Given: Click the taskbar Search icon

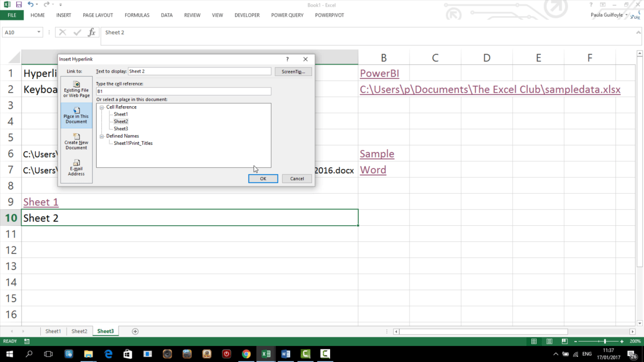Looking at the screenshot, I should click(29, 354).
